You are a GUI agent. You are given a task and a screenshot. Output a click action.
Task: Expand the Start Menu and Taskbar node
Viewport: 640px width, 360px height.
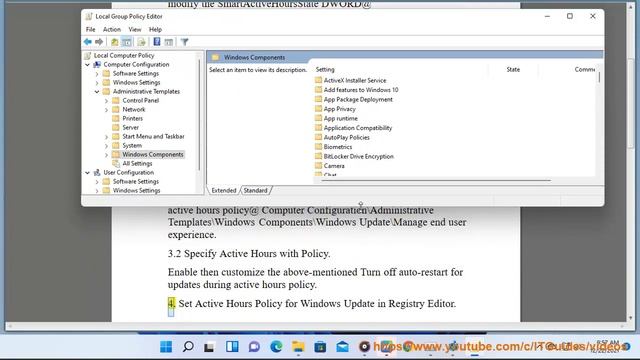click(106, 136)
